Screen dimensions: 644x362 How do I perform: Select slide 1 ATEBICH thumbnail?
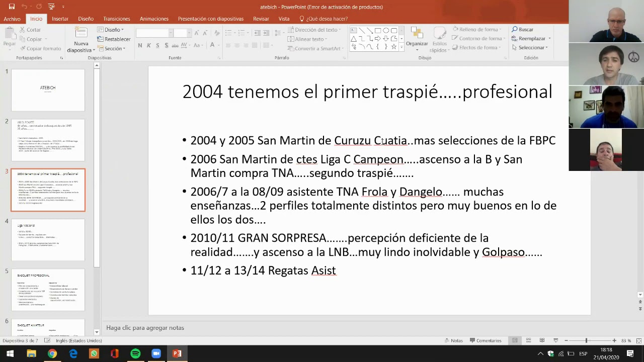[48, 90]
